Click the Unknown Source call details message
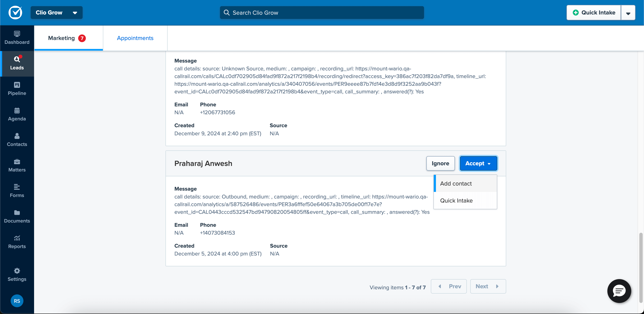This screenshot has height=314, width=644. 330,80
